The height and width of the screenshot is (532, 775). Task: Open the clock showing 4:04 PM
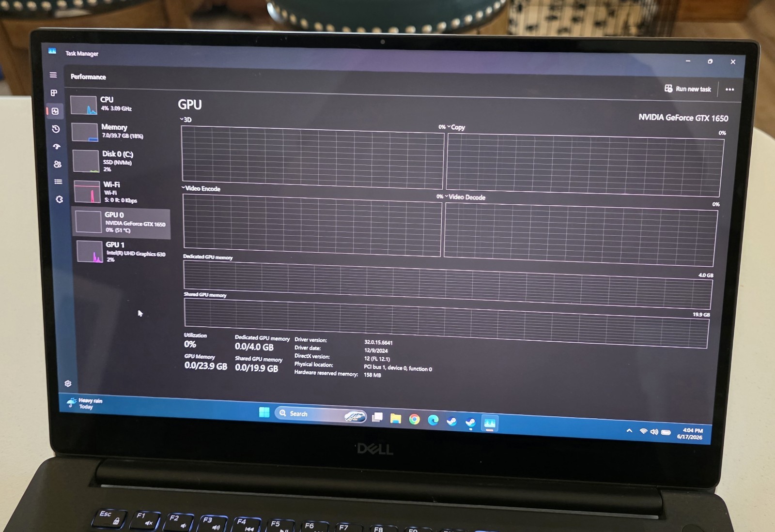[x=690, y=433]
